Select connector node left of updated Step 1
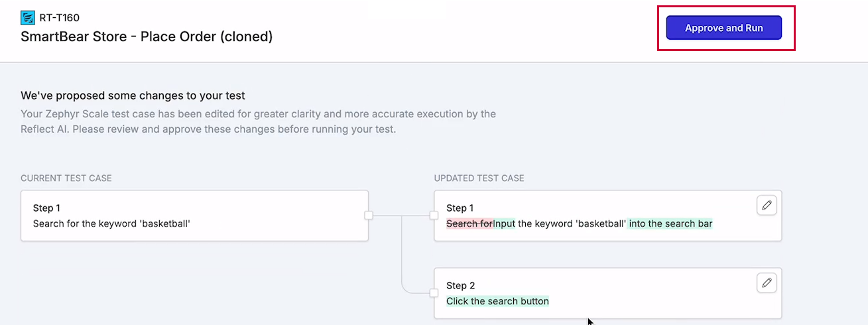Viewport: 868px width, 325px height. (434, 216)
